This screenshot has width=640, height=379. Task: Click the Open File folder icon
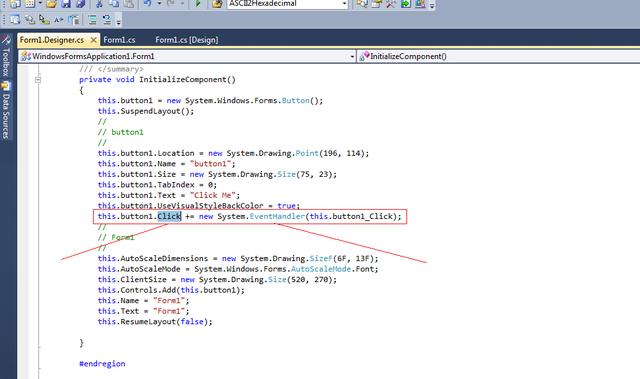point(51,4)
